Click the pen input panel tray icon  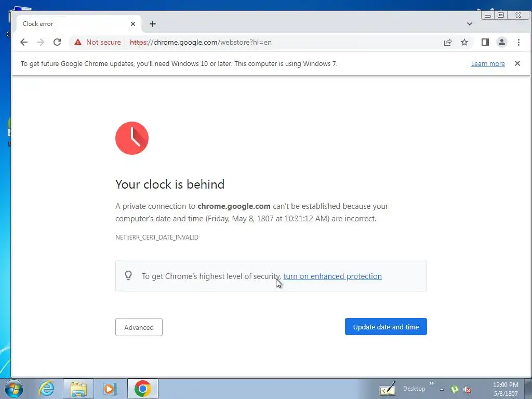(388, 389)
